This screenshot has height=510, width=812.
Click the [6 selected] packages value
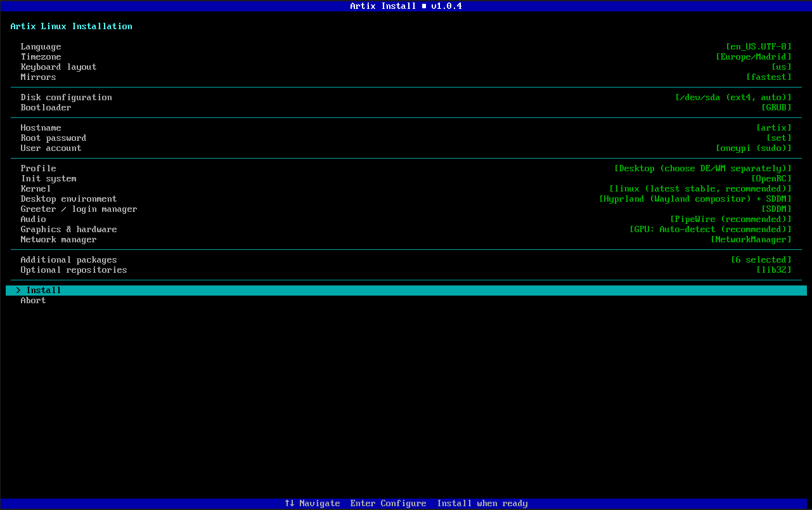click(761, 260)
